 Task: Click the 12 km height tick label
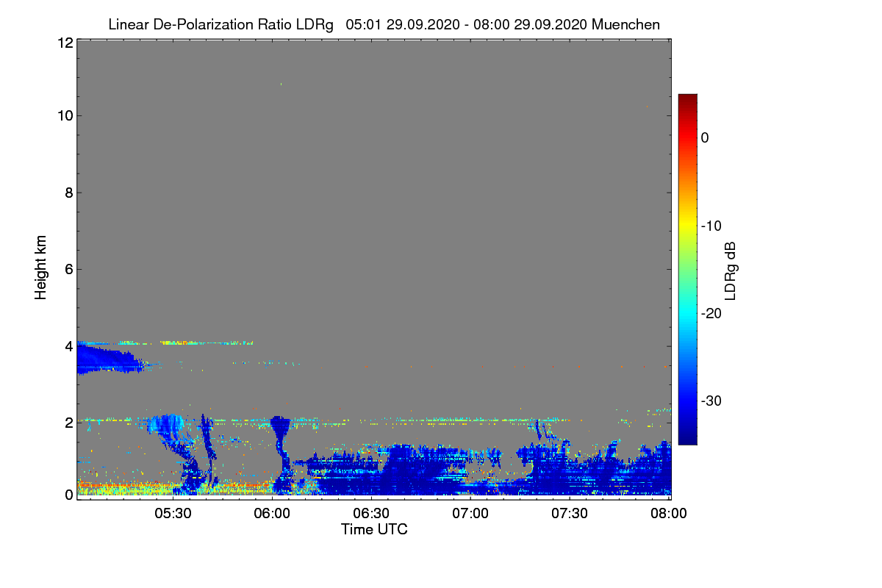[64, 43]
